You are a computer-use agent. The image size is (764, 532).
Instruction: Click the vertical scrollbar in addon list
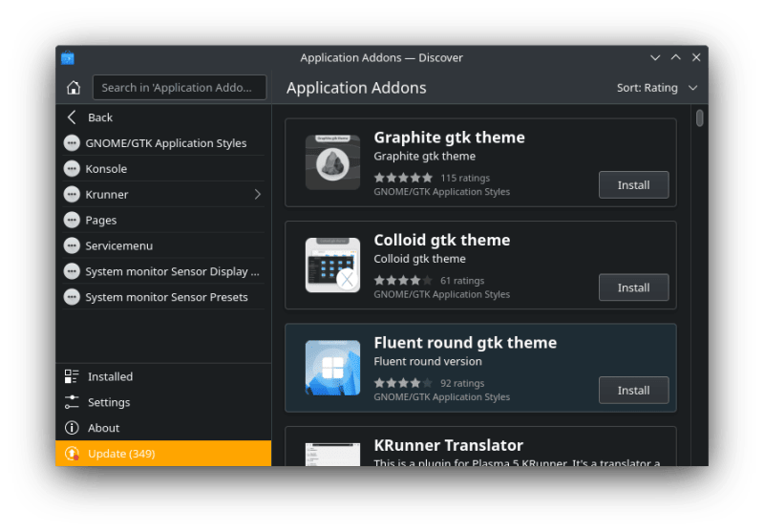click(700, 118)
